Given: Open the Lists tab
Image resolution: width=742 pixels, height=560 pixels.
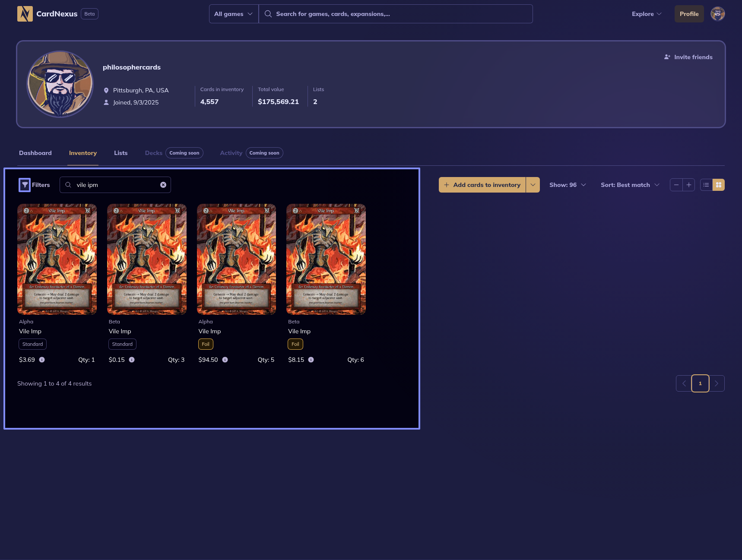Looking at the screenshot, I should tap(120, 153).
